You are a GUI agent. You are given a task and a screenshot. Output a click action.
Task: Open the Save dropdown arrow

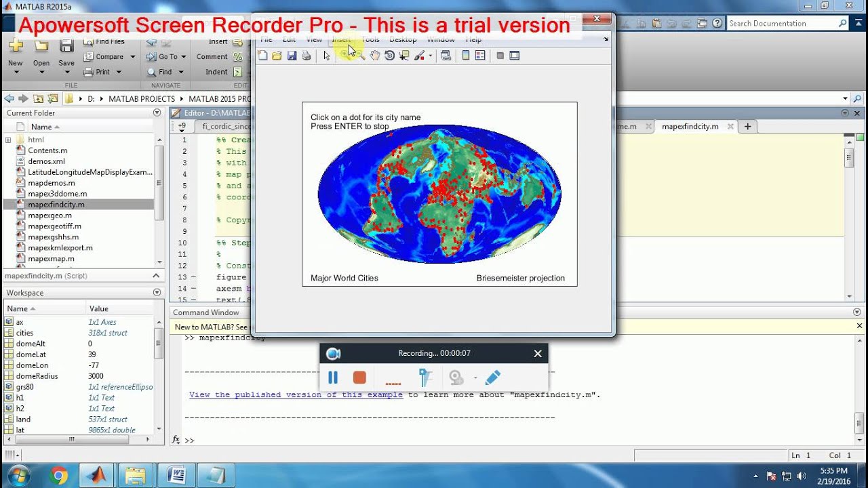(x=66, y=72)
